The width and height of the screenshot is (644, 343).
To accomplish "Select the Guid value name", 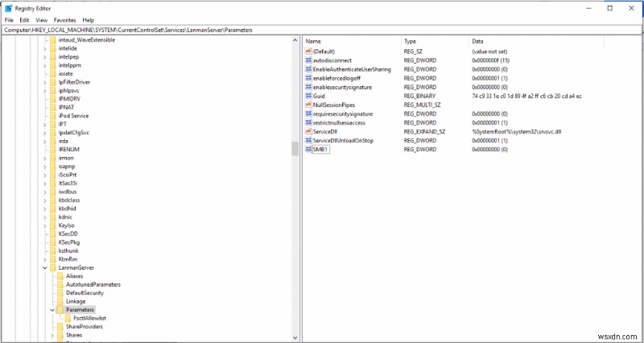I will [x=319, y=96].
